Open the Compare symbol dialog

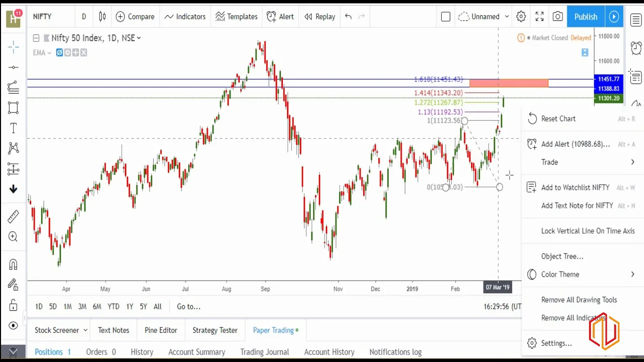[x=135, y=17]
